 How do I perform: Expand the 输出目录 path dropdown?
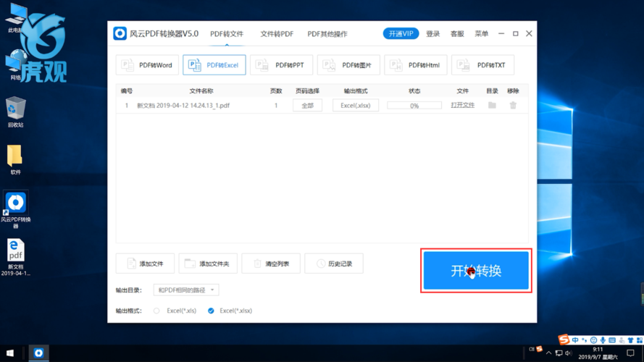click(x=186, y=290)
